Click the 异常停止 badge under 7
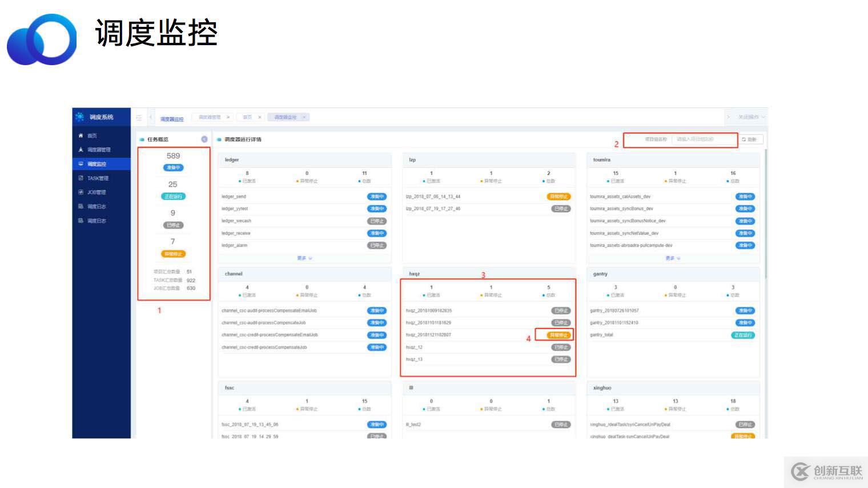 (173, 254)
